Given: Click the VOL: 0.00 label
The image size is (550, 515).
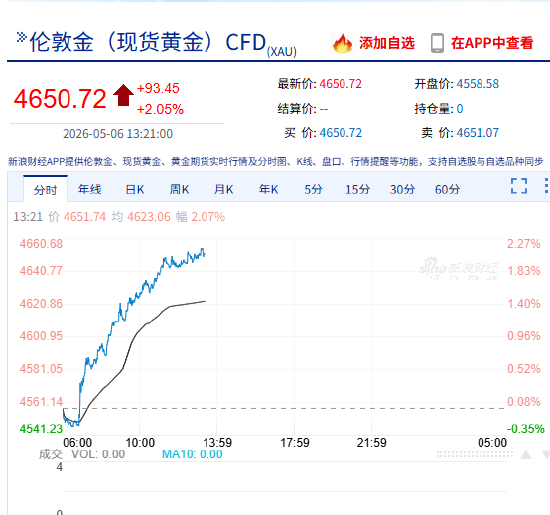Looking at the screenshot, I should pos(98,454).
